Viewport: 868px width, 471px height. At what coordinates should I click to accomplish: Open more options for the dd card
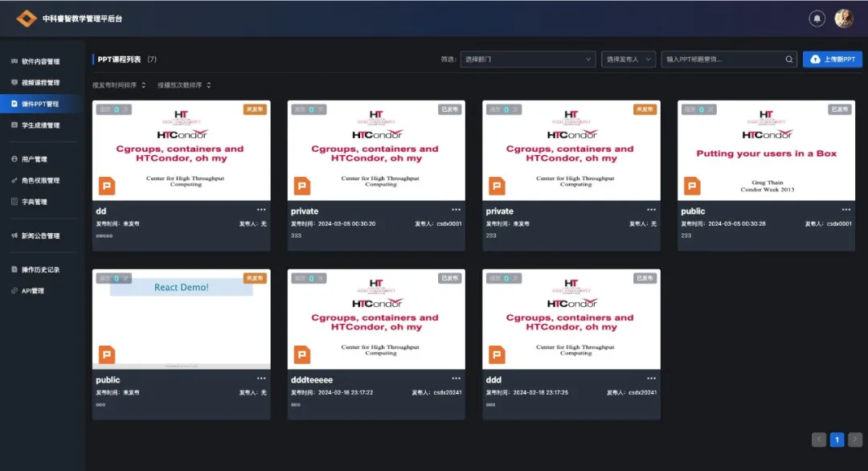pyautogui.click(x=261, y=210)
